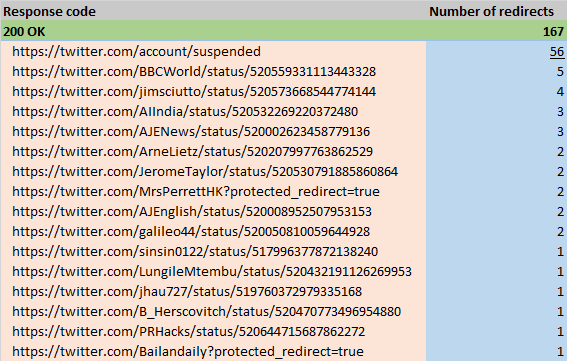Select the LungileMtembu status URL cell
This screenshot has height=361, width=567.
click(x=212, y=271)
